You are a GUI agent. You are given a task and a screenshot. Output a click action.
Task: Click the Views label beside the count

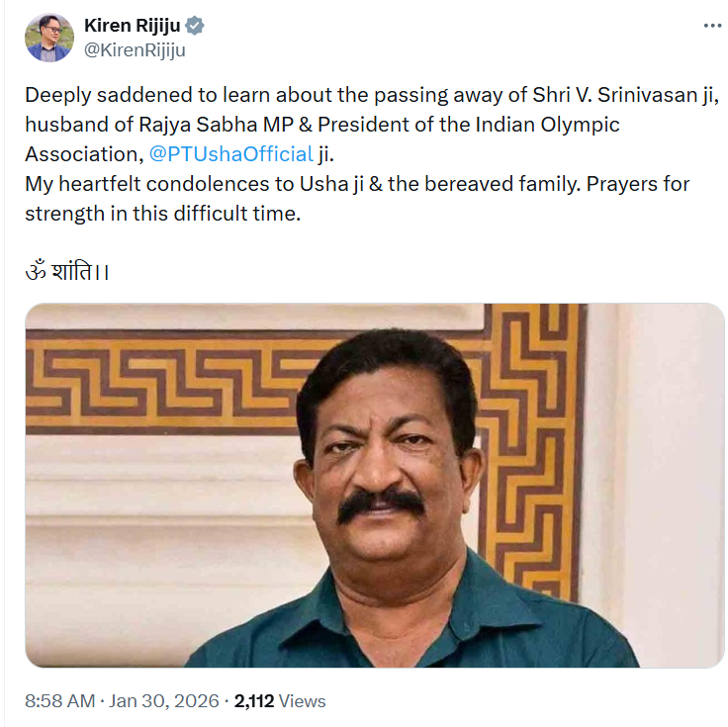tap(302, 701)
